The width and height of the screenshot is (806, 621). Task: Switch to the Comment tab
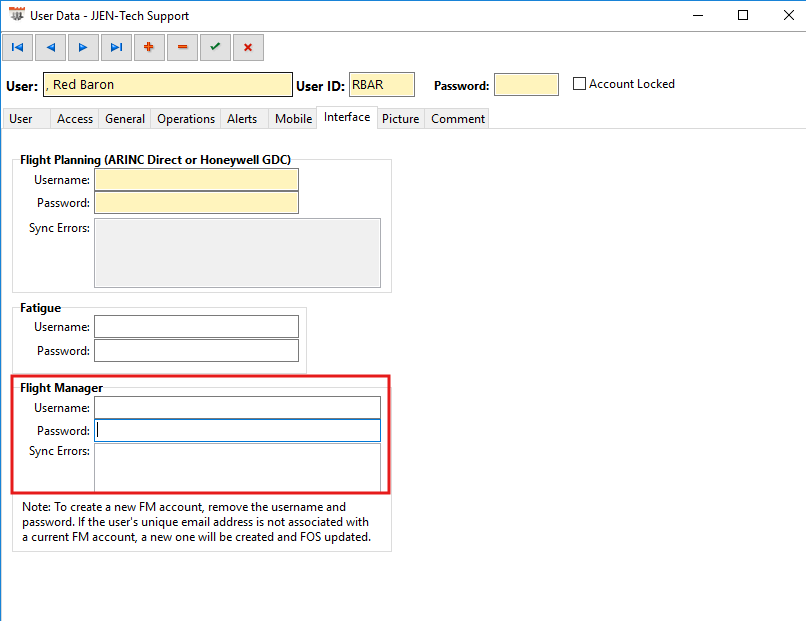tap(458, 119)
